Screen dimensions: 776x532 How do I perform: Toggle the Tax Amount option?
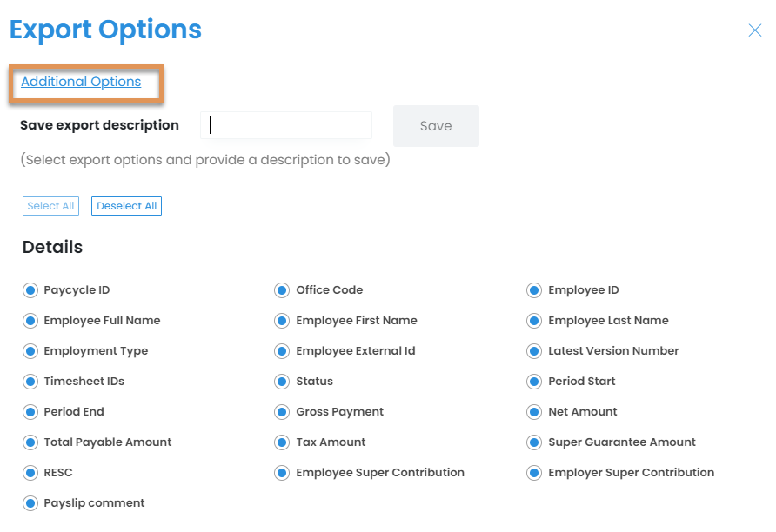(x=282, y=442)
